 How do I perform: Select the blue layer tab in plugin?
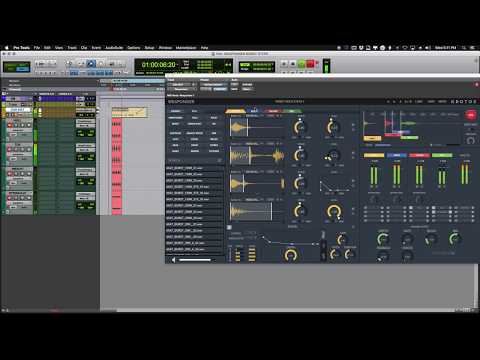[x=254, y=111]
